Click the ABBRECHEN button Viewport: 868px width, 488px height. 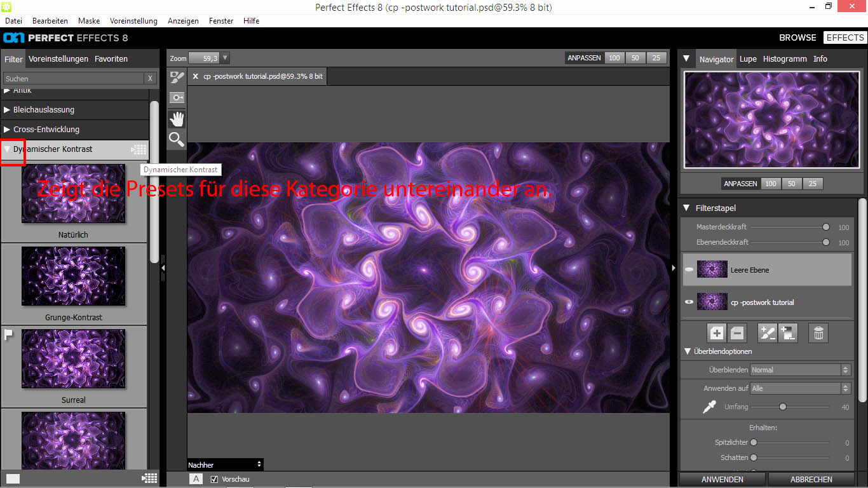[x=811, y=480]
